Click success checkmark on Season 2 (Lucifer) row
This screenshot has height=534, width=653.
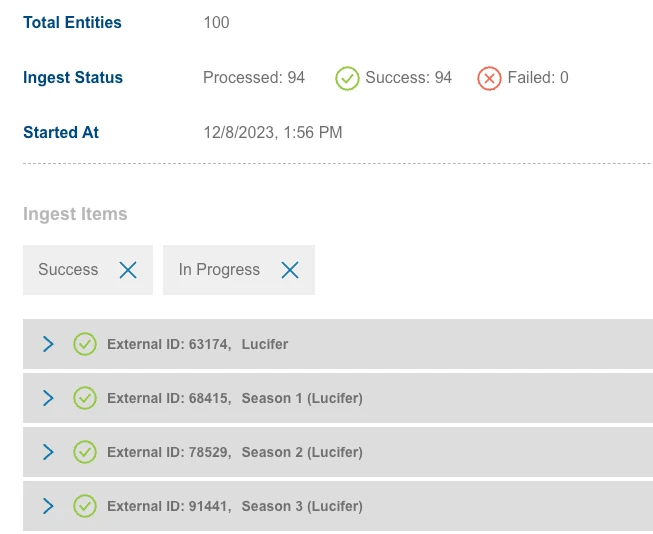85,452
